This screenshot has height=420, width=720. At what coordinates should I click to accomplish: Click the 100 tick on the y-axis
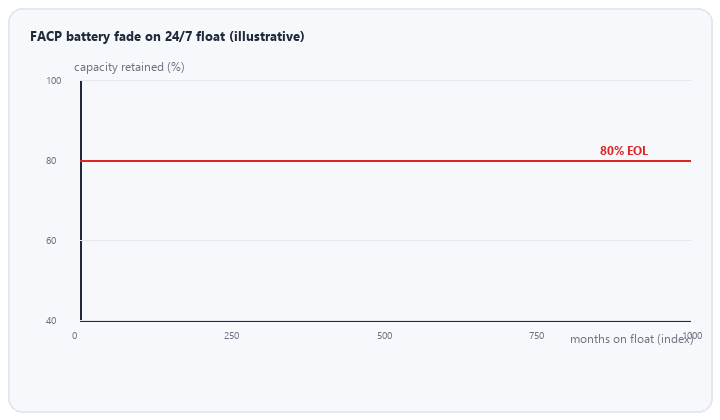pyautogui.click(x=53, y=81)
